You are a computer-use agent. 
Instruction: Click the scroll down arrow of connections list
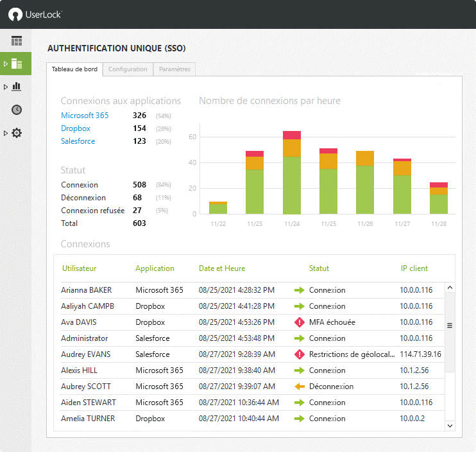(x=450, y=426)
